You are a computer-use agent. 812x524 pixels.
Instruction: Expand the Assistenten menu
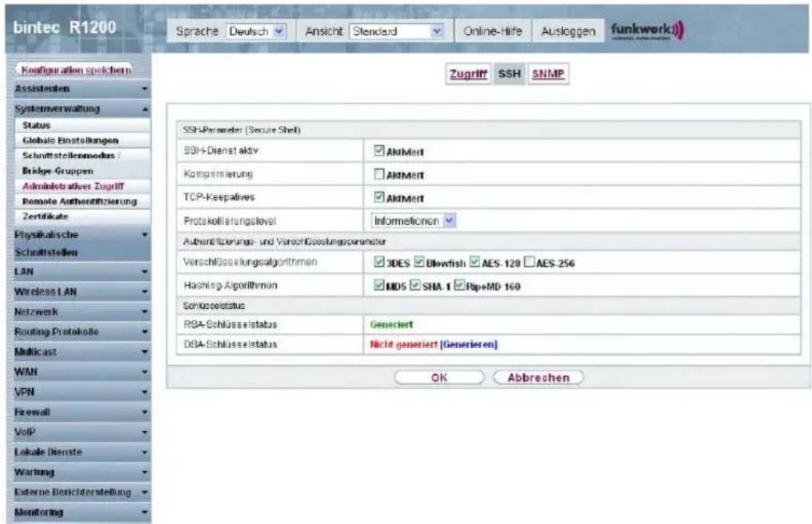pyautogui.click(x=82, y=89)
